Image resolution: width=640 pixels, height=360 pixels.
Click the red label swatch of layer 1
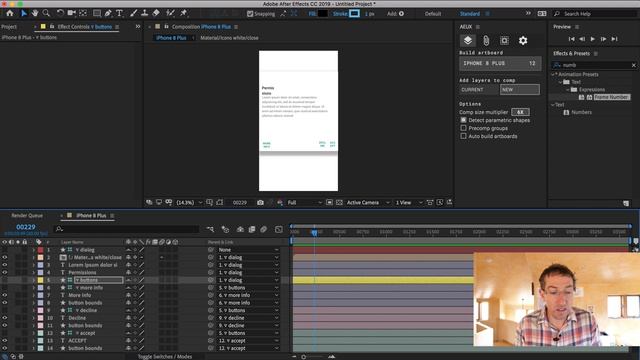[40, 250]
